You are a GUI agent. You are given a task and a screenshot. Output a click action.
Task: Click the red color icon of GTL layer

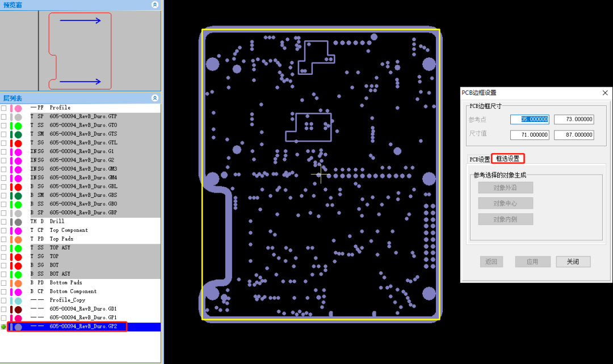[x=18, y=143]
